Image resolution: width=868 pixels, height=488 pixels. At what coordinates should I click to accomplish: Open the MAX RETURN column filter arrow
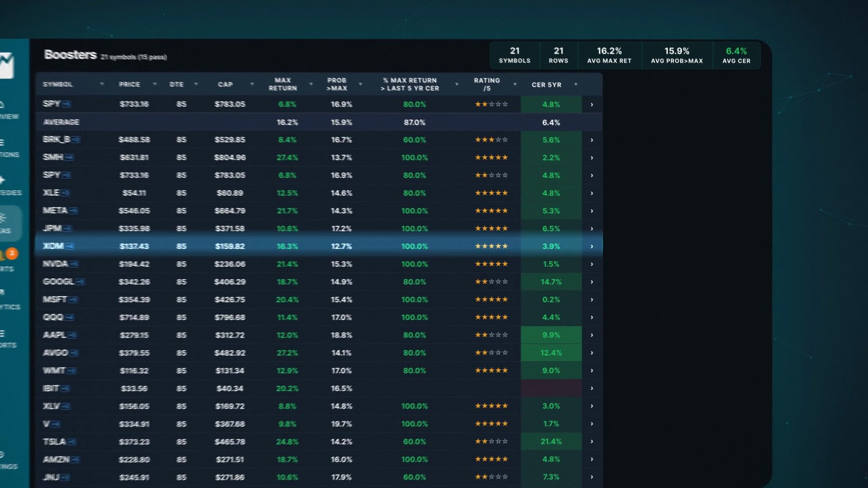[x=311, y=85]
